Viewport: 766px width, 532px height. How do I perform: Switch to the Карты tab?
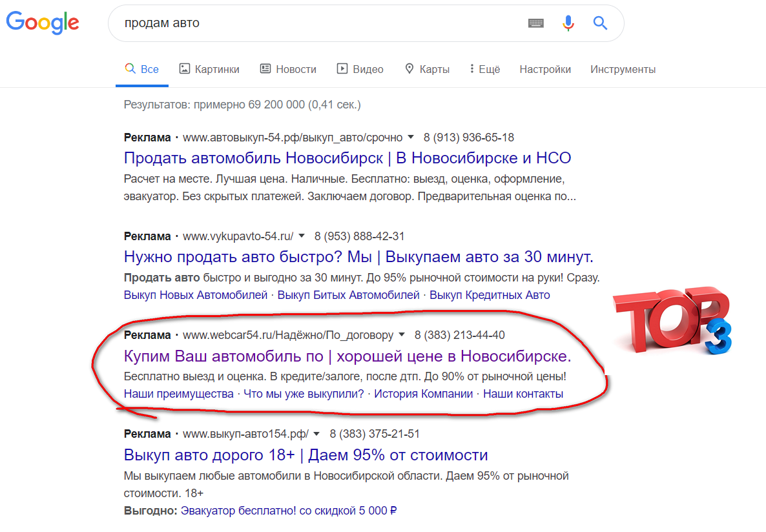point(427,69)
